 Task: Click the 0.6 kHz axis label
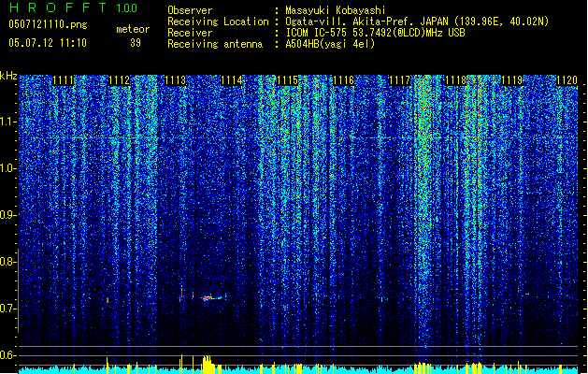pyautogui.click(x=8, y=355)
